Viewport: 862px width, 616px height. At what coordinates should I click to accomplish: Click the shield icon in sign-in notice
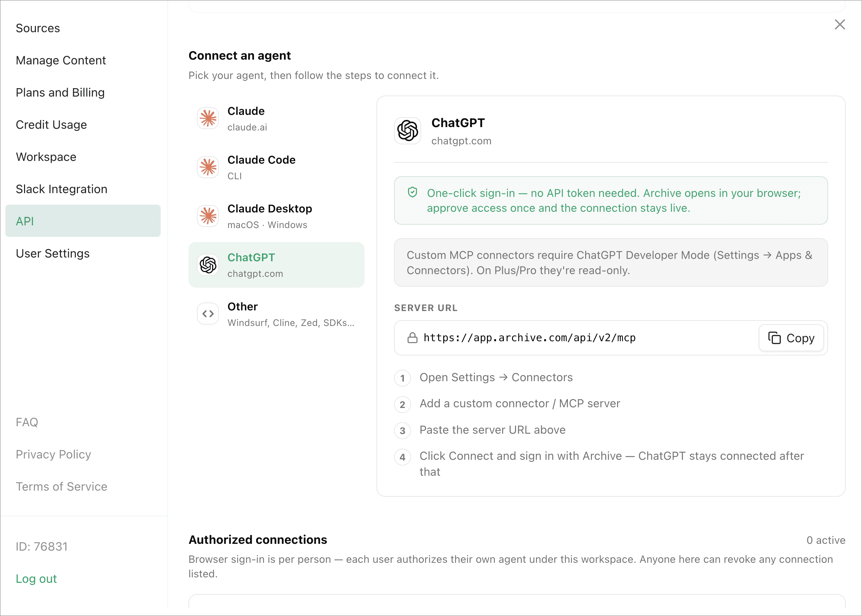pyautogui.click(x=413, y=192)
